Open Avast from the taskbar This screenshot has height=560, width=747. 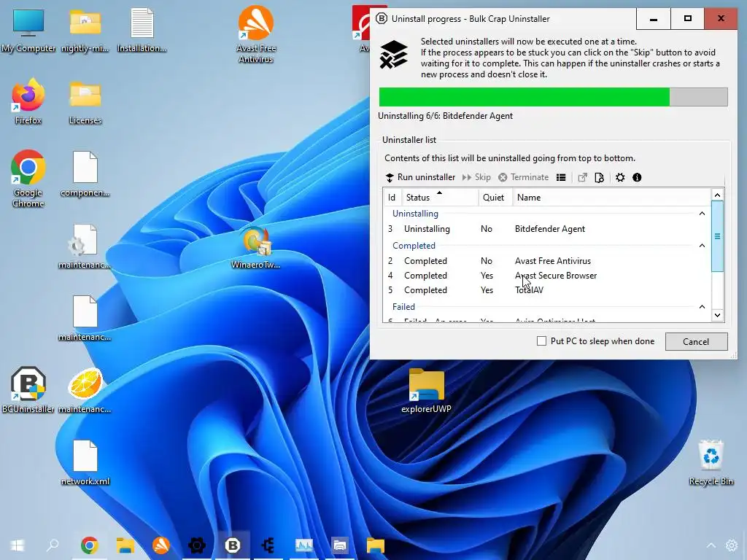(x=161, y=545)
